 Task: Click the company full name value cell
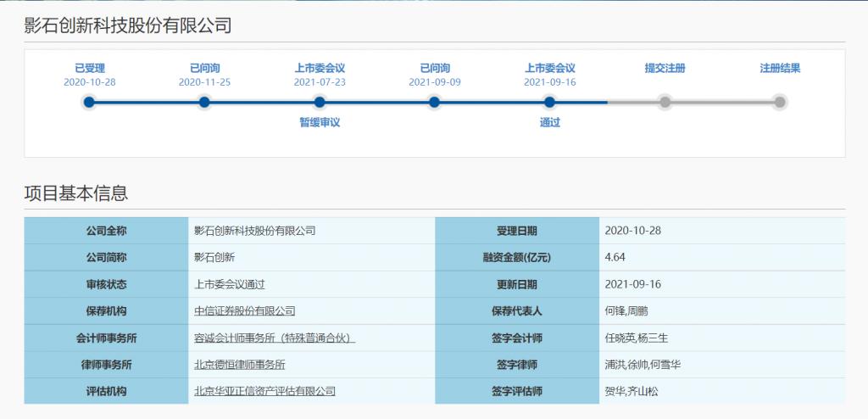[312, 231]
